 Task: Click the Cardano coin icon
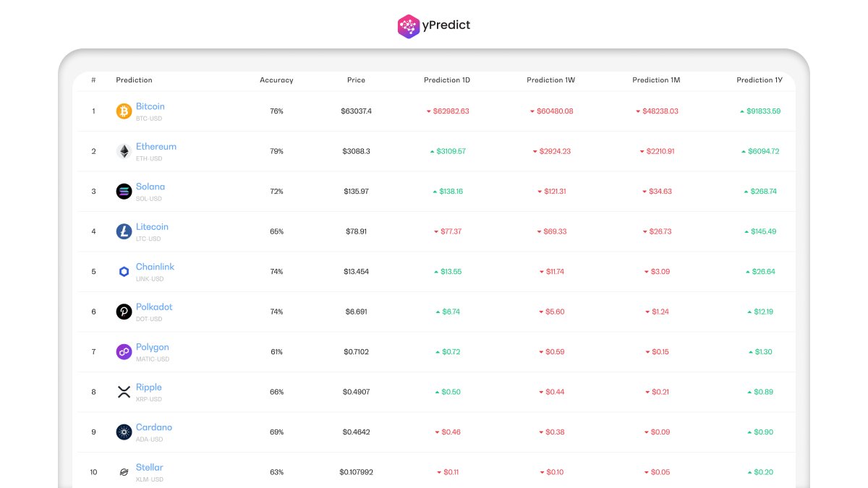(124, 432)
